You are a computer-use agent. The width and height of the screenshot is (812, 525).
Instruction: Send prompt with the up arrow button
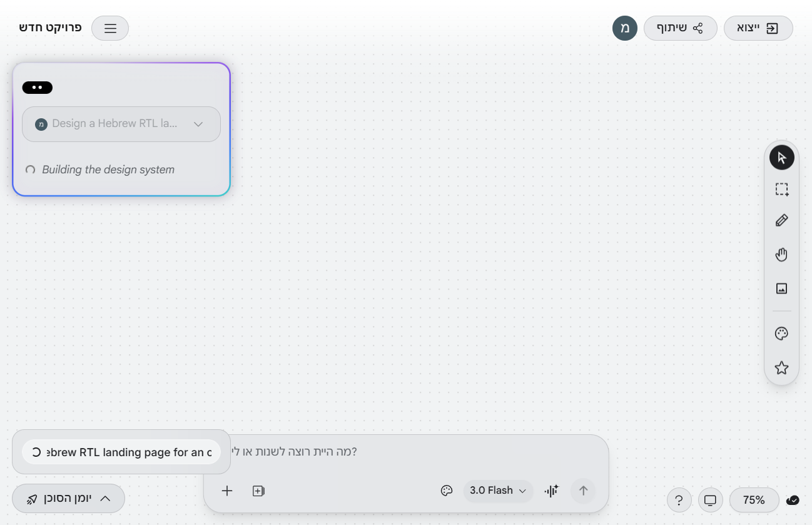tap(583, 491)
